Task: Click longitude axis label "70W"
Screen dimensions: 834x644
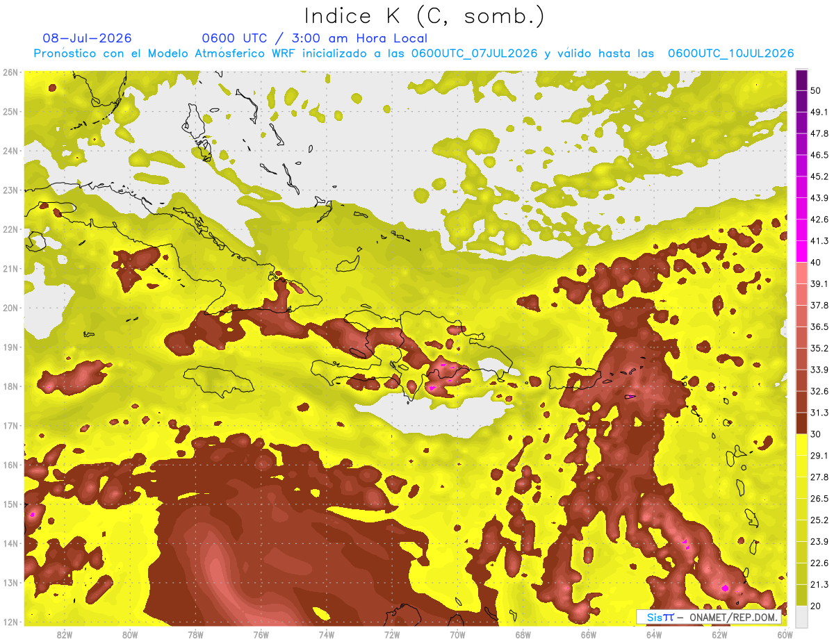Action: [x=457, y=634]
